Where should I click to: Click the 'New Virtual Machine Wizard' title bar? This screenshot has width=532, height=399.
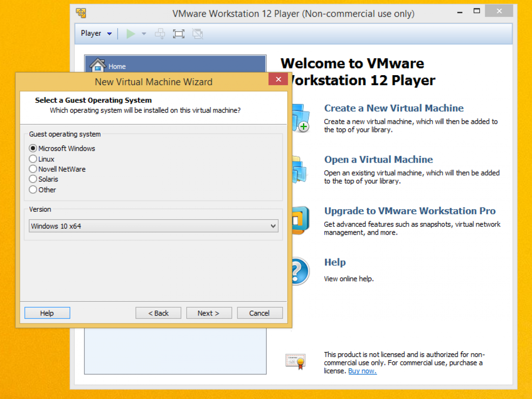(153, 82)
